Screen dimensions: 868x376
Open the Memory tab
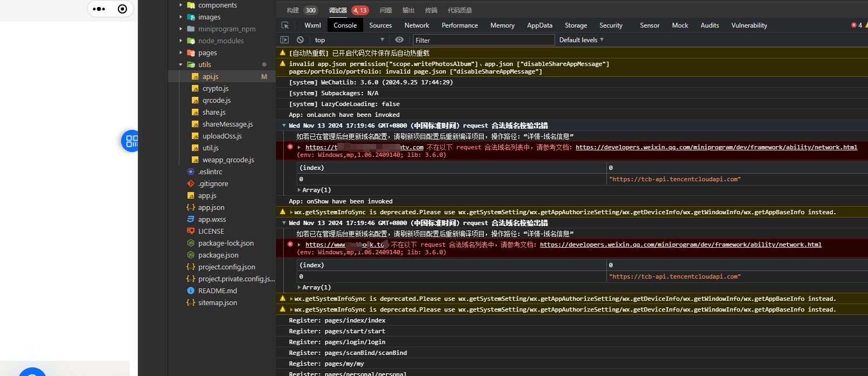pos(502,25)
